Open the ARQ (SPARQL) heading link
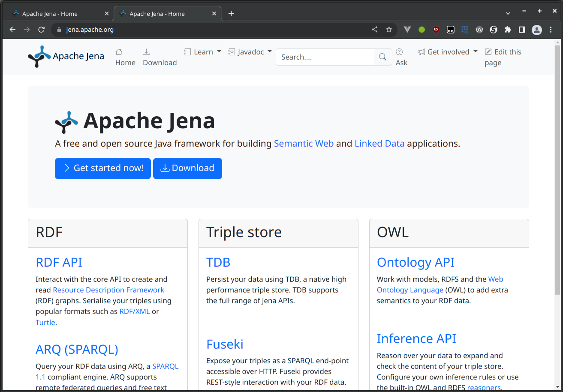The image size is (563, 392). [77, 349]
